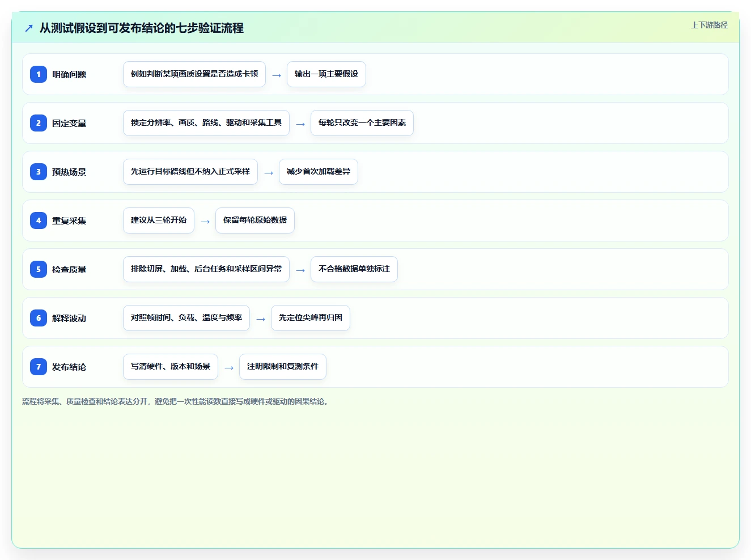Click the arrow icon beside the flowchart title
Viewport: 751px width, 560px height.
click(x=29, y=28)
